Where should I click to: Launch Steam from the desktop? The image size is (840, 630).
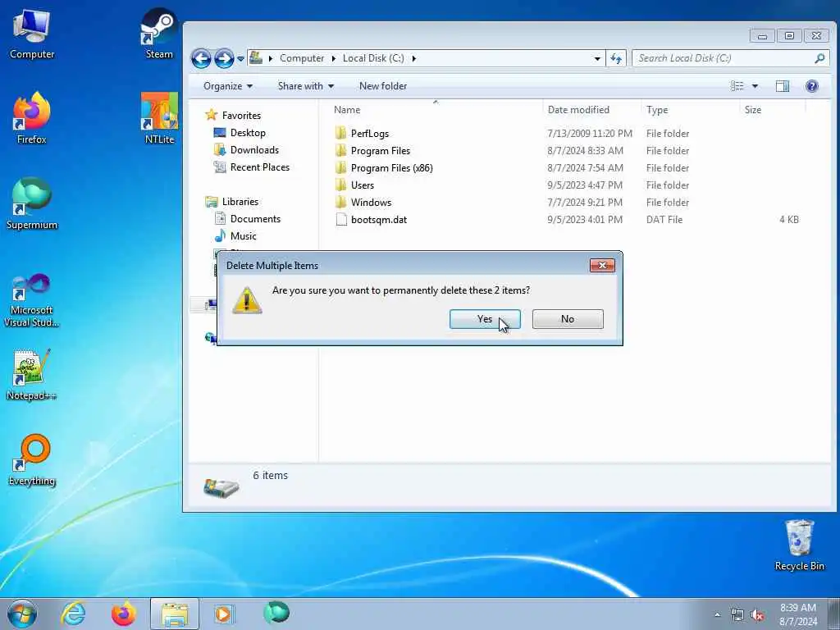[159, 34]
